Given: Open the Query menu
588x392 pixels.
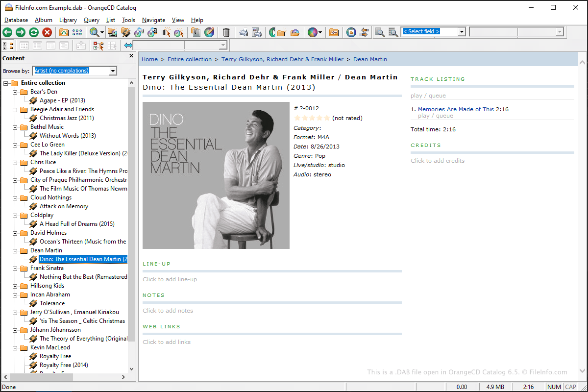Looking at the screenshot, I should coord(92,20).
